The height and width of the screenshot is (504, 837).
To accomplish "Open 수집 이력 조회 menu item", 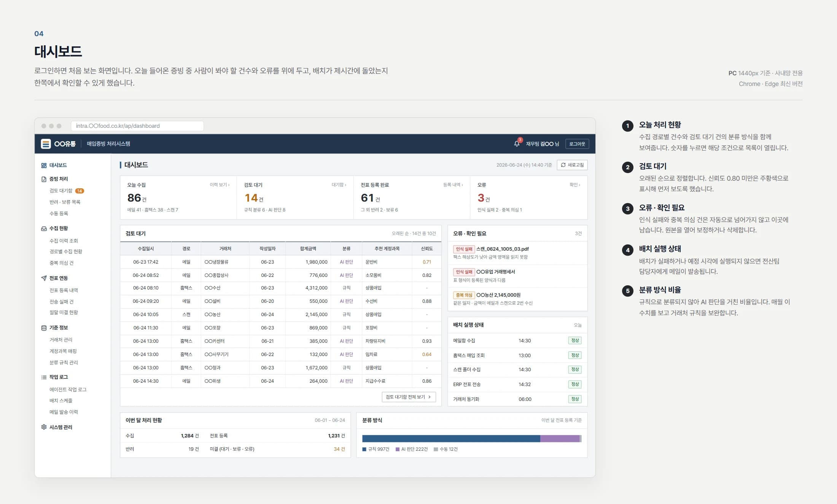I will click(x=64, y=241).
